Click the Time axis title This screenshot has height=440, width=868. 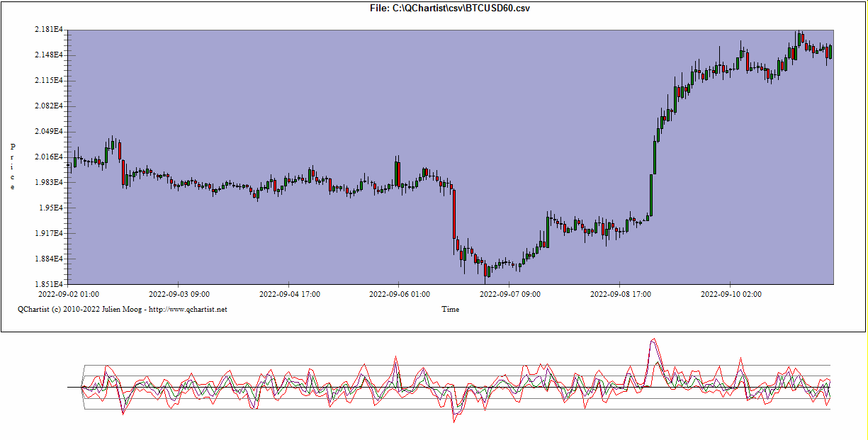(x=450, y=309)
